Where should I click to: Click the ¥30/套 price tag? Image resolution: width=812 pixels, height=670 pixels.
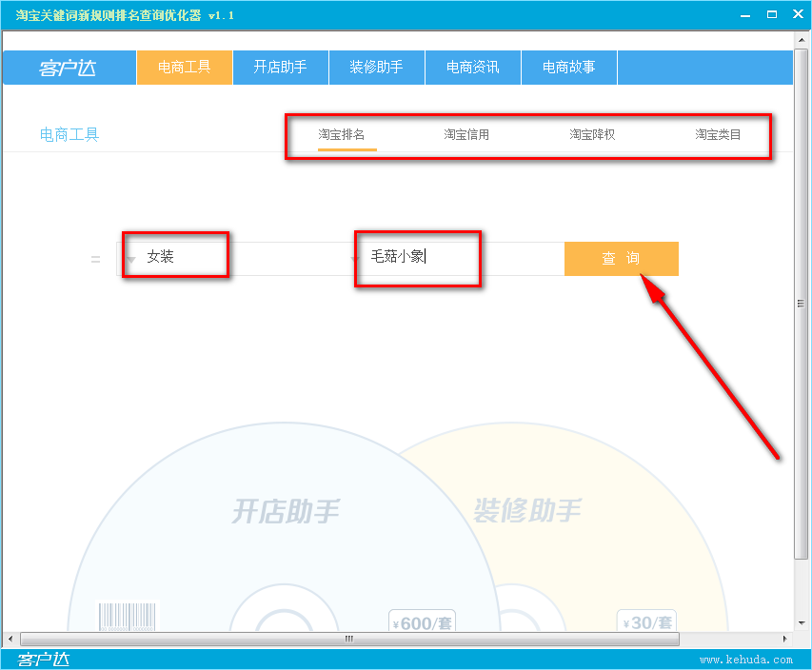[x=646, y=621]
